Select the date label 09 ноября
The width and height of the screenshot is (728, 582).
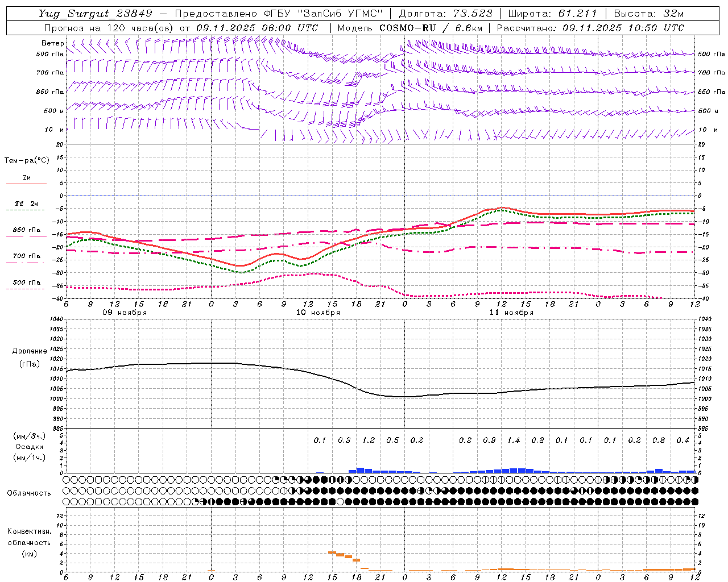pos(124,313)
